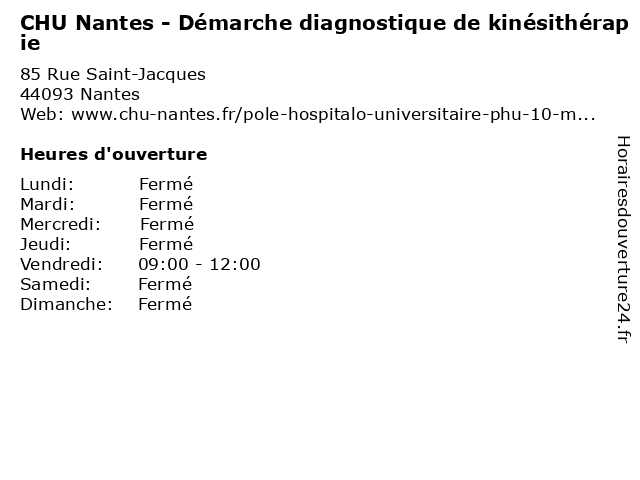640x480 pixels.
Task: Select the Jeudi day label
Action: (x=45, y=244)
